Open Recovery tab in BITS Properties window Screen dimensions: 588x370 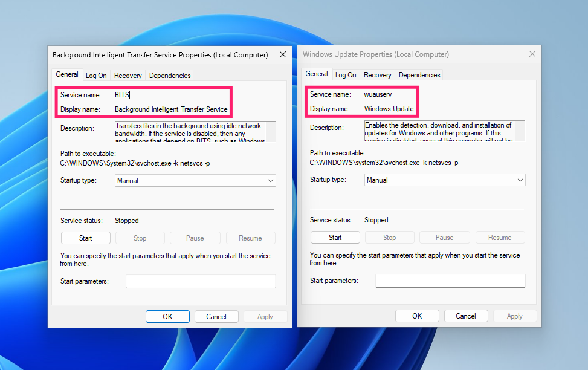[x=128, y=76]
